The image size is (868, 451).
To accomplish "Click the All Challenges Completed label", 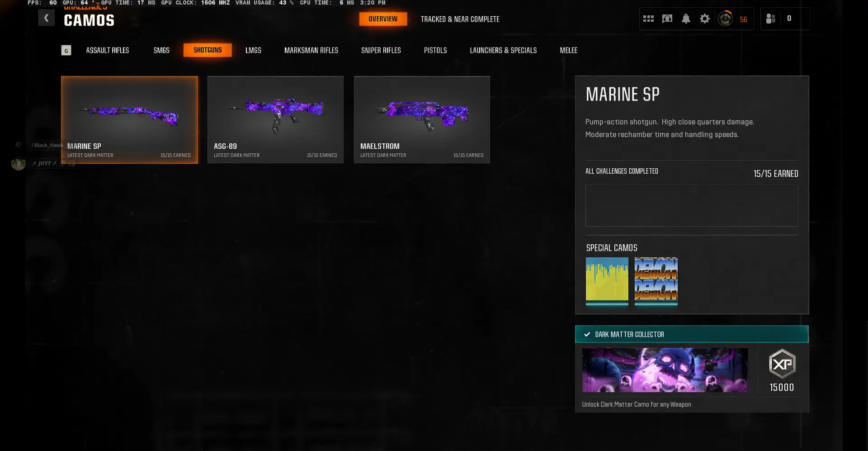I will [622, 171].
